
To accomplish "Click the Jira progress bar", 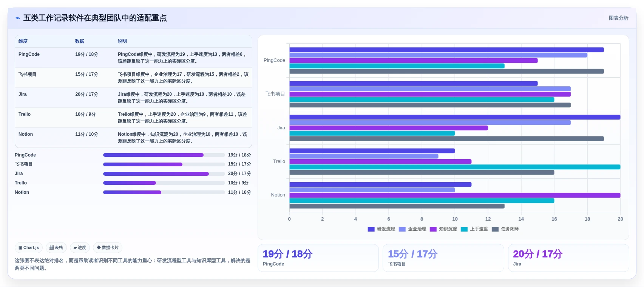I will [164, 174].
